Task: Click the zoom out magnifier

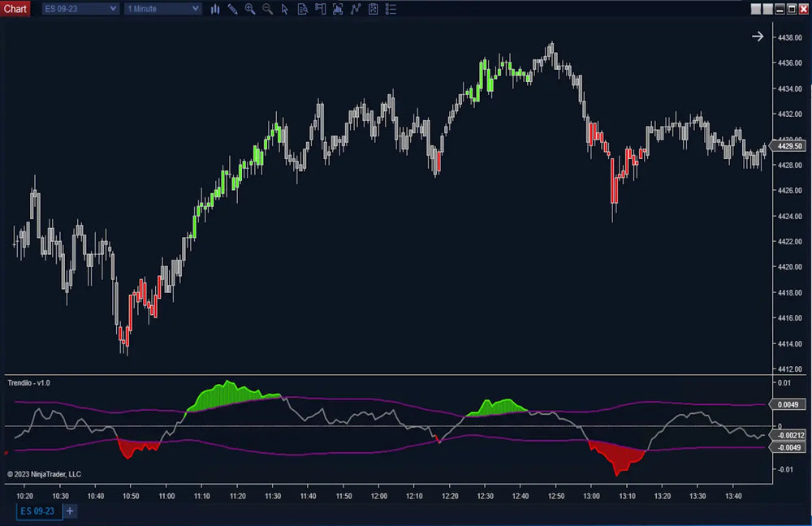Action: coord(267,9)
